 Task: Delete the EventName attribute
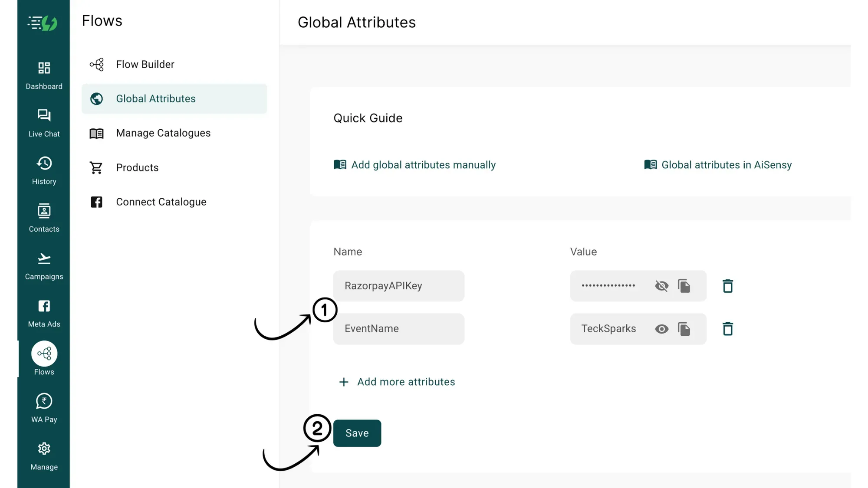coord(728,329)
